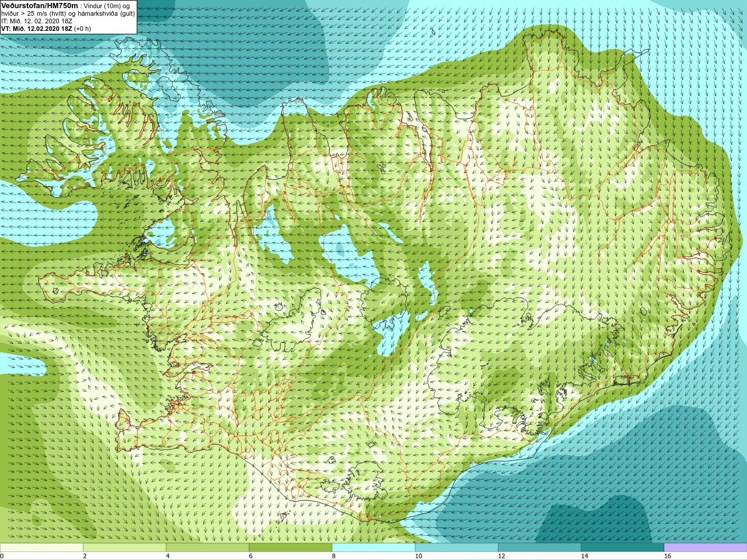Click the '2' legend scale label
This screenshot has width=747, height=560.
coord(85,556)
